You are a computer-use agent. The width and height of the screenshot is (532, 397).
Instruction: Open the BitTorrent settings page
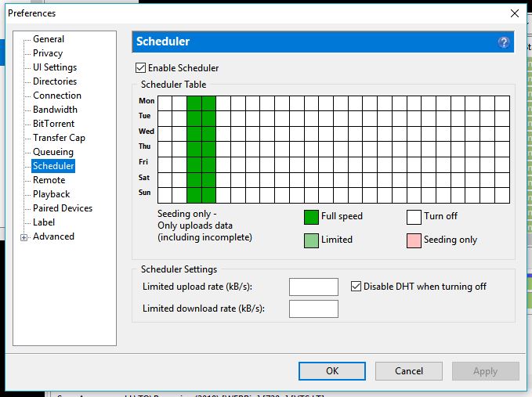[x=53, y=124]
